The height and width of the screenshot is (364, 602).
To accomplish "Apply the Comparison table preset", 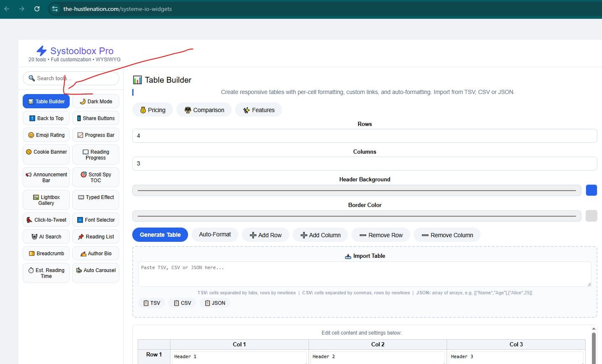I will click(x=204, y=110).
